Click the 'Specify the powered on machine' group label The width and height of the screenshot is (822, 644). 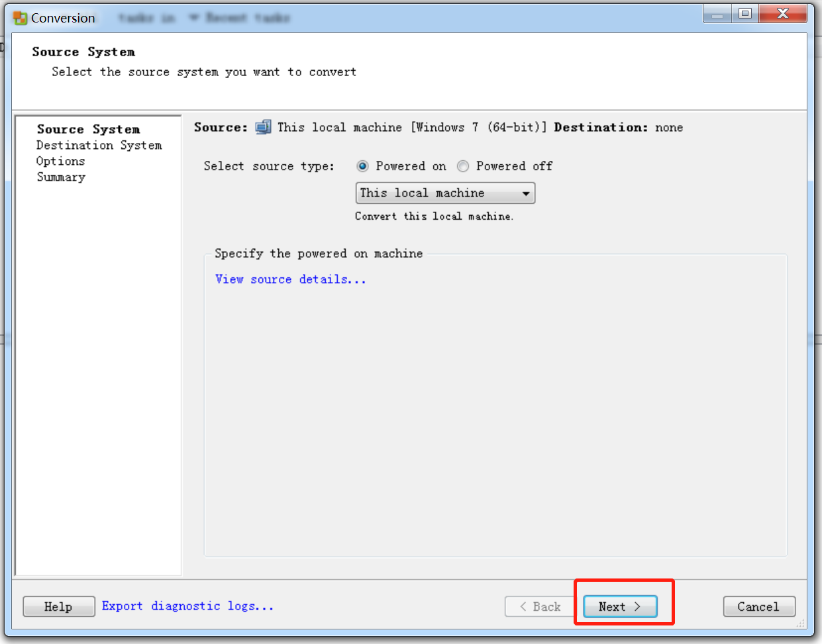pyautogui.click(x=319, y=253)
